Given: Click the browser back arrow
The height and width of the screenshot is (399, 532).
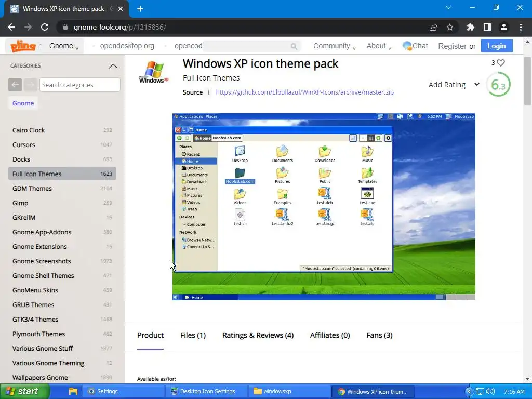Looking at the screenshot, I should [x=11, y=27].
